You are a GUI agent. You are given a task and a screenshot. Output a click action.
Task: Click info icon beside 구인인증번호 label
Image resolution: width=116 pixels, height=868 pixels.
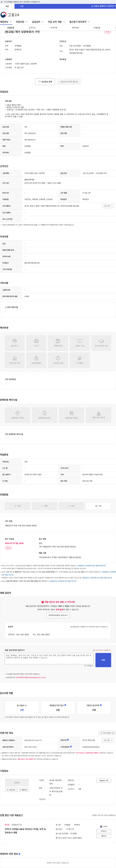tap(71, 747)
